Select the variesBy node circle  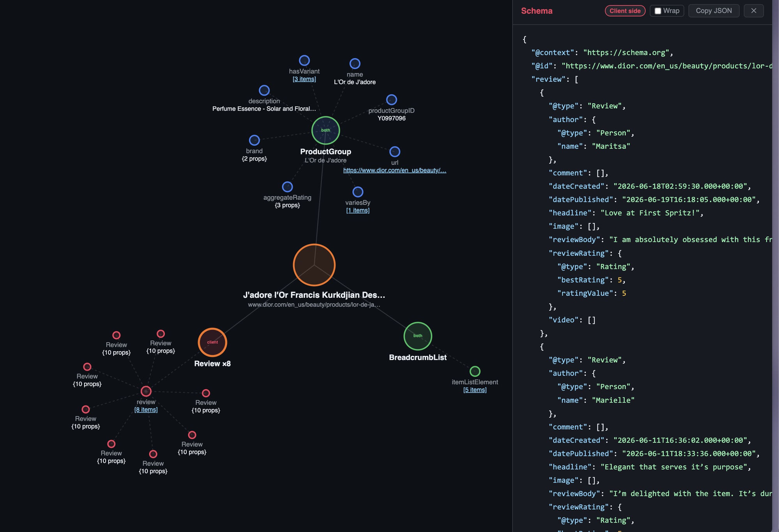pyautogui.click(x=358, y=192)
